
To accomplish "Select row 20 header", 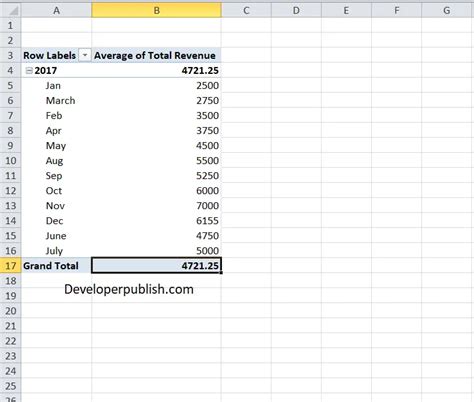I will (x=11, y=311).
